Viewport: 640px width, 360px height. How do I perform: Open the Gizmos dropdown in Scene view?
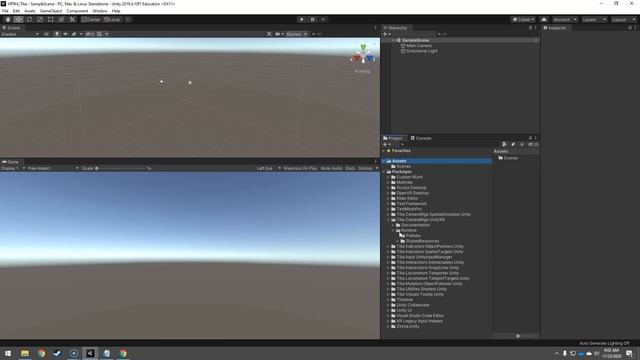coord(296,34)
